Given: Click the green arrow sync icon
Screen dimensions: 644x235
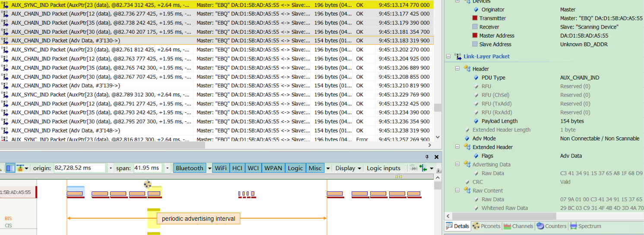Looking at the screenshot, I should (423, 168).
